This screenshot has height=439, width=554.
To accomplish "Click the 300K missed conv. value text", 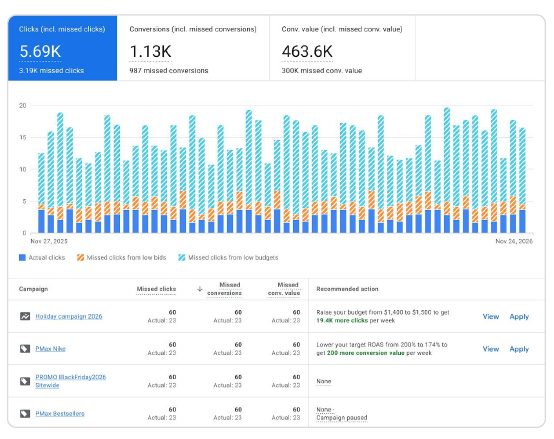I will (322, 71).
